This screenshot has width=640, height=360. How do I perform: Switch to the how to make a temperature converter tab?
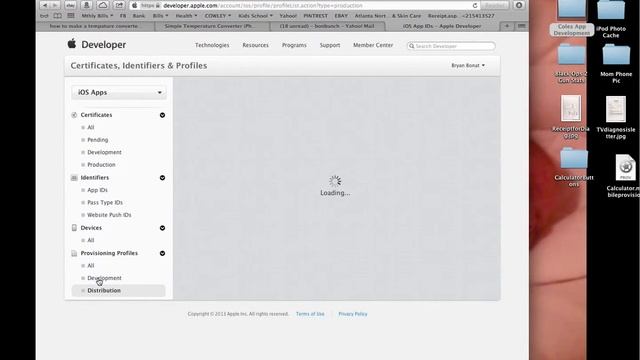(95, 26)
